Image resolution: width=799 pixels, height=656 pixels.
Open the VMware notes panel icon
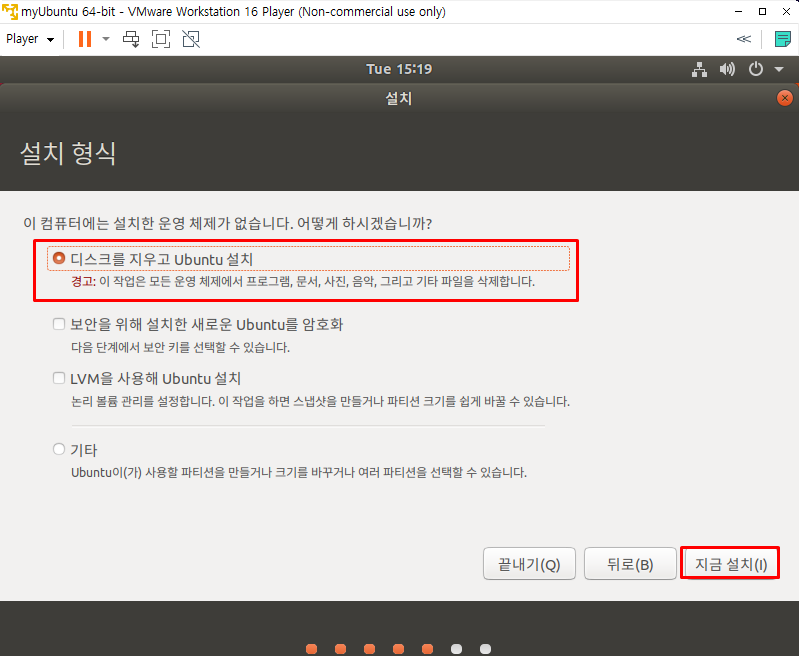click(x=782, y=39)
